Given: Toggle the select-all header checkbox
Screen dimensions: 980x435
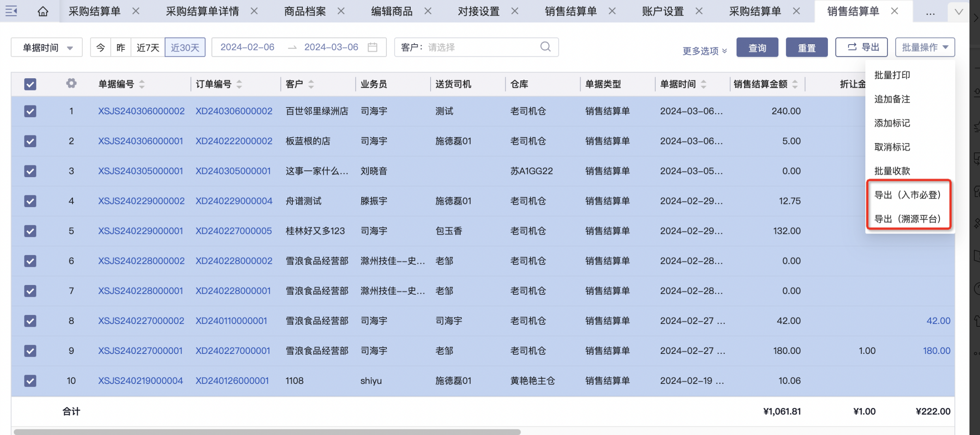Looking at the screenshot, I should [30, 84].
